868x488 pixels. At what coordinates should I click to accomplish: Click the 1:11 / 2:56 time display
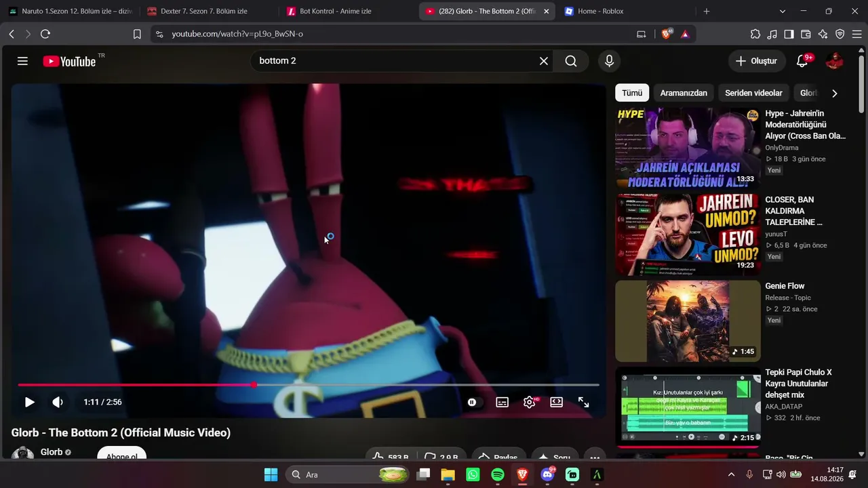[x=103, y=402]
